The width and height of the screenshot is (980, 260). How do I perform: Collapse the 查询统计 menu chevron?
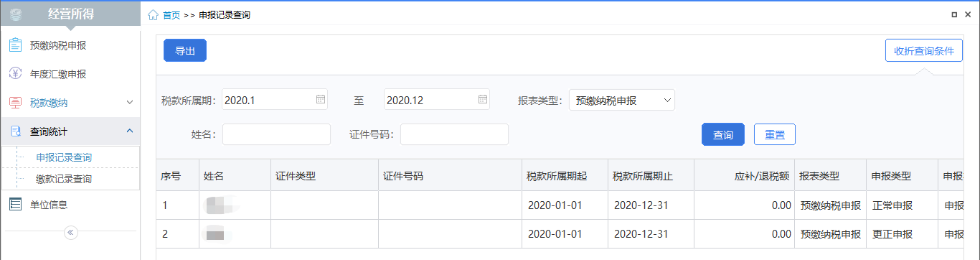[130, 131]
